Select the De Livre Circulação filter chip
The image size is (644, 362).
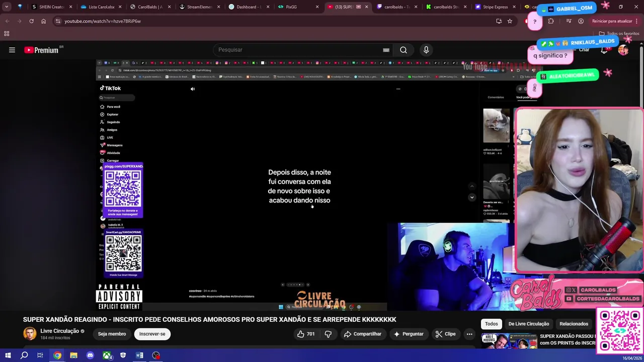point(528,324)
